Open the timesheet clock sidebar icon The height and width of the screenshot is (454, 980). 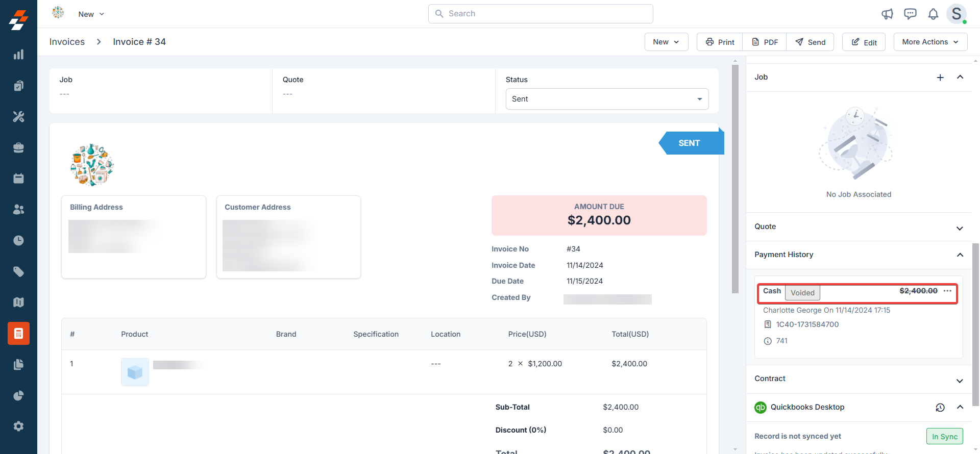[18, 241]
